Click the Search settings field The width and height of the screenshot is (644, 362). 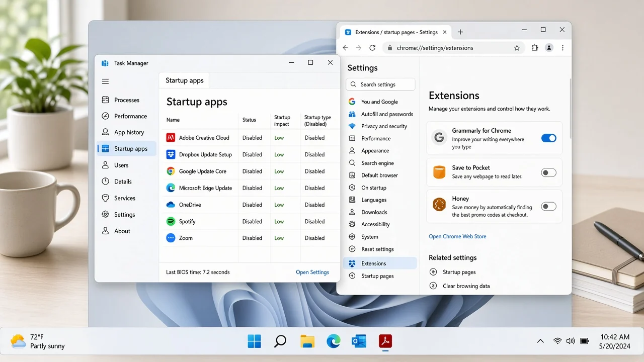380,84
